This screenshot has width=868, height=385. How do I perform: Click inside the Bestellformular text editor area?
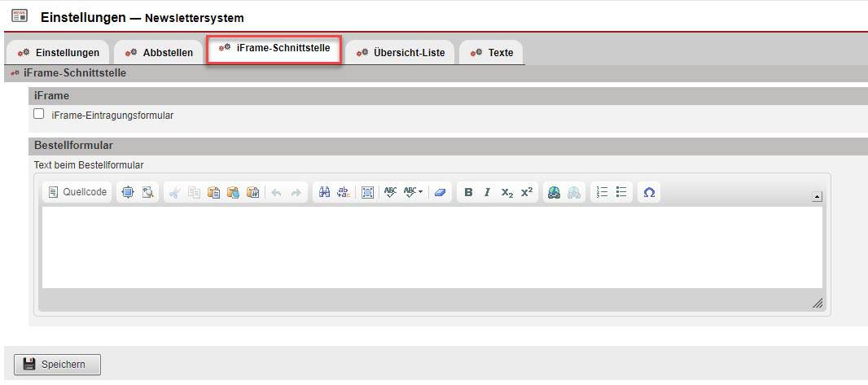[x=432, y=247]
